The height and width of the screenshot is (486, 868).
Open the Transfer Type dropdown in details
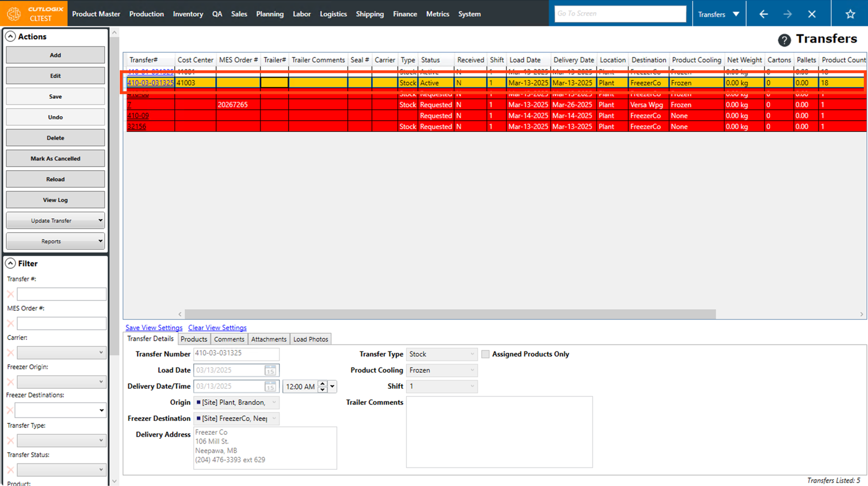(441, 354)
